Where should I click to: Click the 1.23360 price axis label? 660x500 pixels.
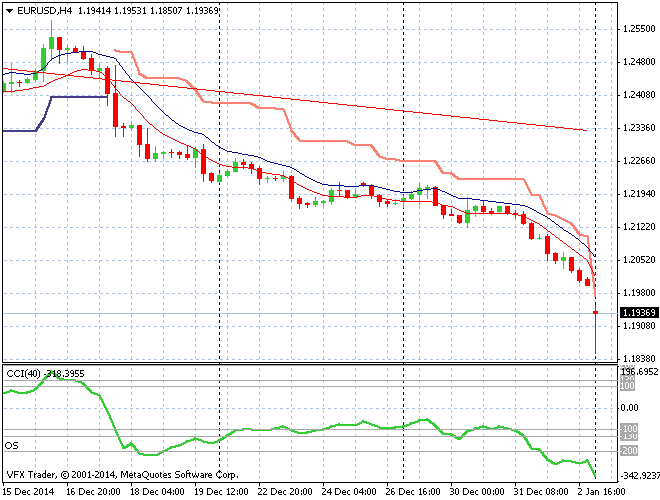point(638,128)
